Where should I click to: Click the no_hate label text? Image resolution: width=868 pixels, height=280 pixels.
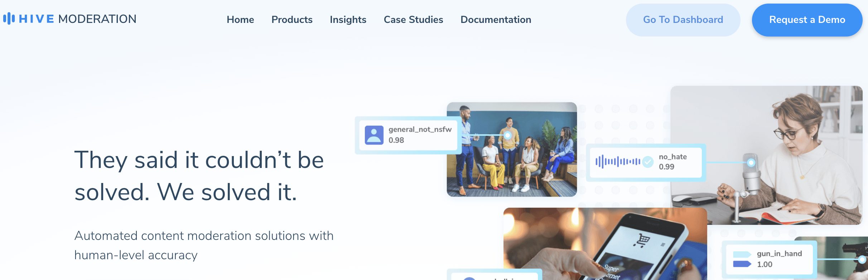[673, 156]
